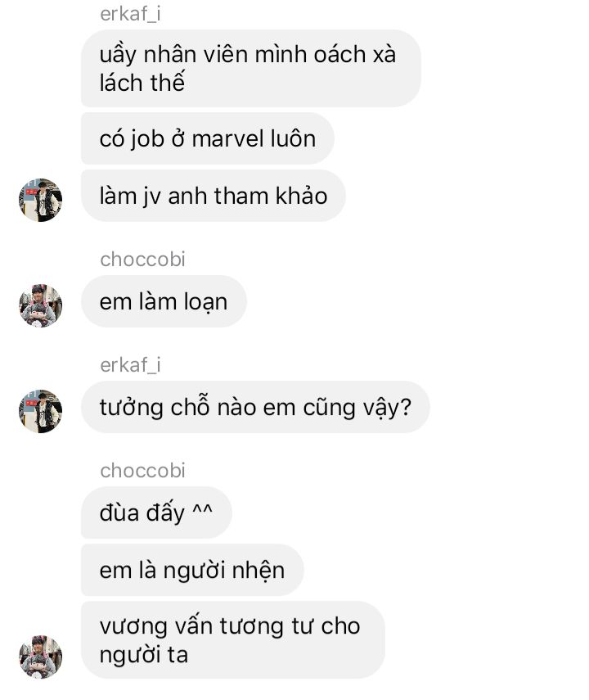Click the words "lách thế" in first message
589x700 pixels.
tap(142, 83)
